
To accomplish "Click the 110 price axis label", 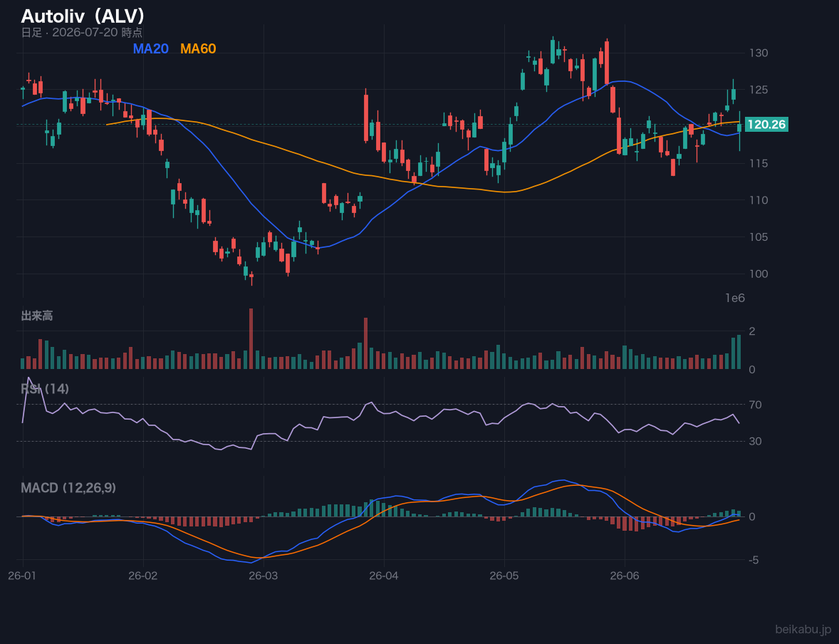I will (x=759, y=200).
